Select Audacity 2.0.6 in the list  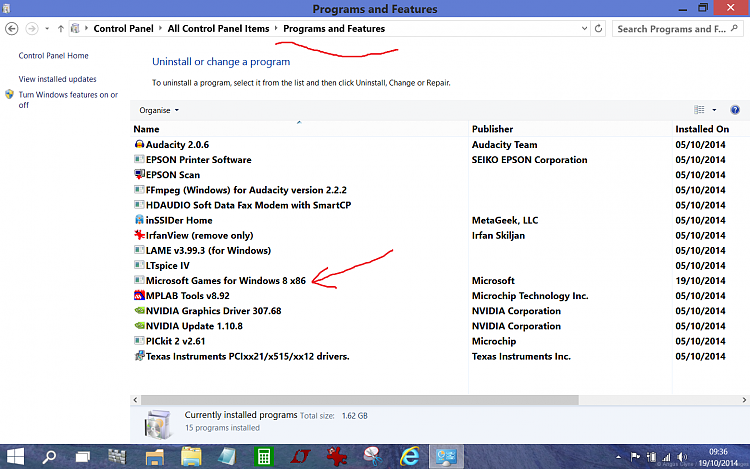(x=177, y=144)
